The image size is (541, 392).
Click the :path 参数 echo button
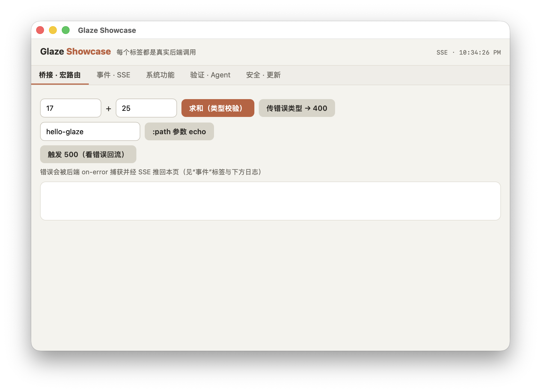pyautogui.click(x=179, y=131)
